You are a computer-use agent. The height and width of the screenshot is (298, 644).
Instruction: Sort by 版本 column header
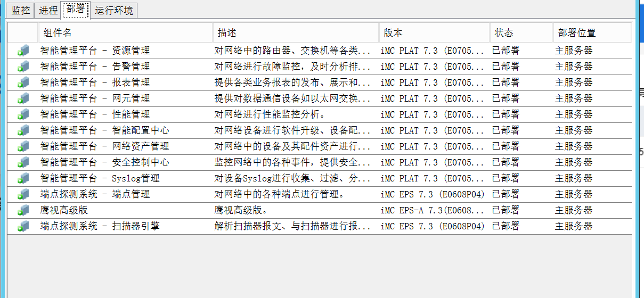coord(435,32)
